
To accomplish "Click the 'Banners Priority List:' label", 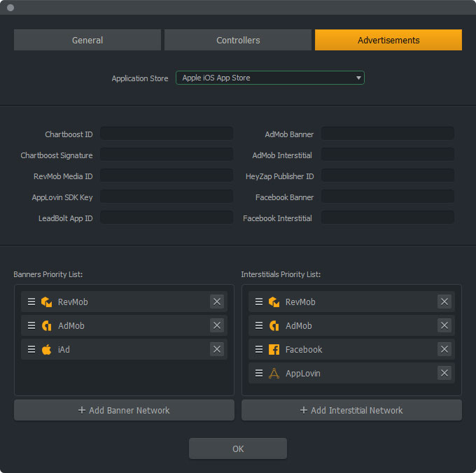I will click(x=48, y=274).
